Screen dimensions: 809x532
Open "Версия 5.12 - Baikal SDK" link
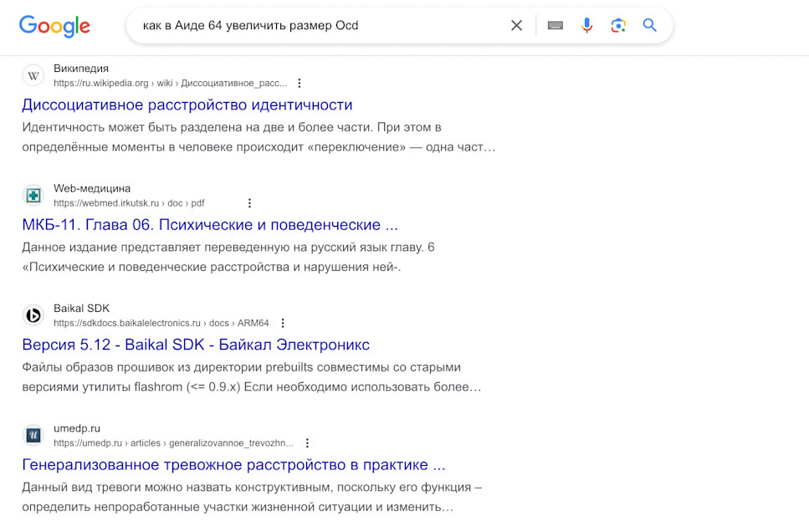(x=196, y=345)
